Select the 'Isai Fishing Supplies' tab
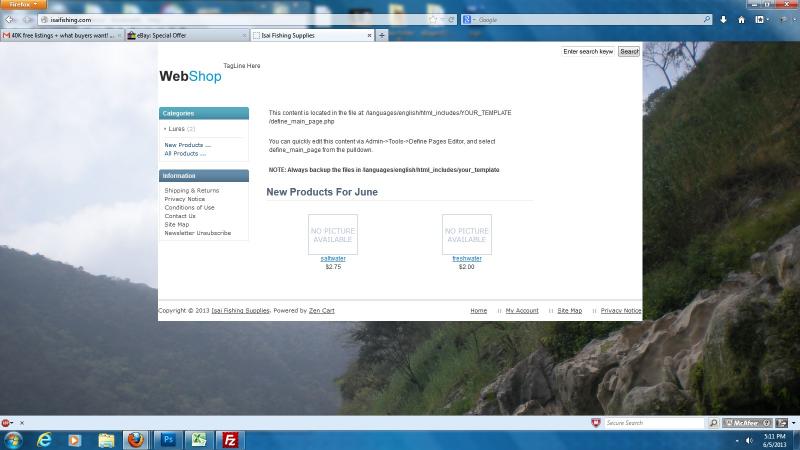The image size is (800, 450). [x=310, y=36]
